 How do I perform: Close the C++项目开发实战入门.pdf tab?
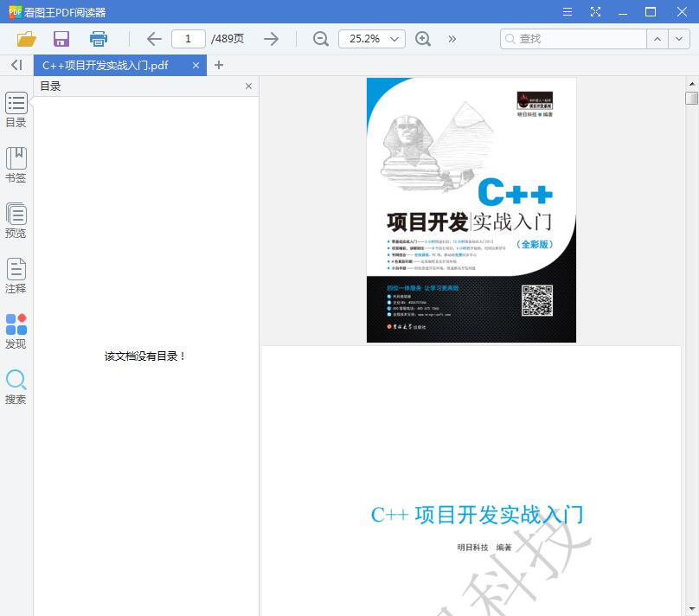tap(196, 66)
